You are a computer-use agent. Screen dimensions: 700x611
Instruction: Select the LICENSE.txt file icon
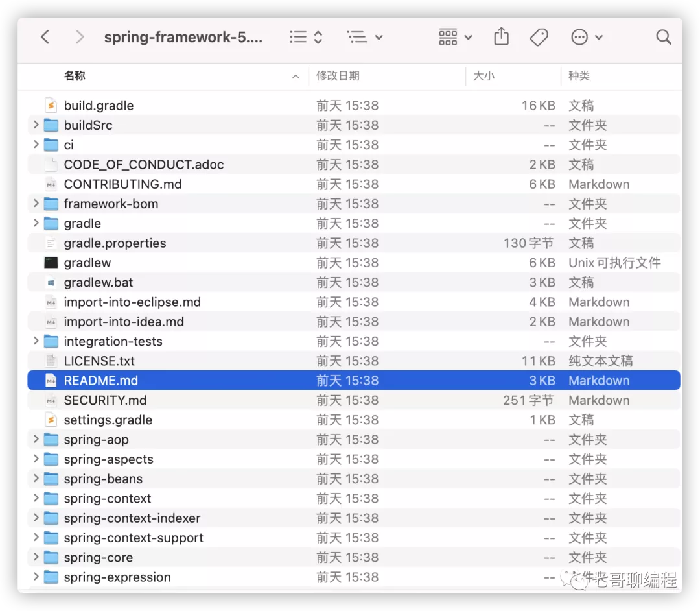coord(51,361)
